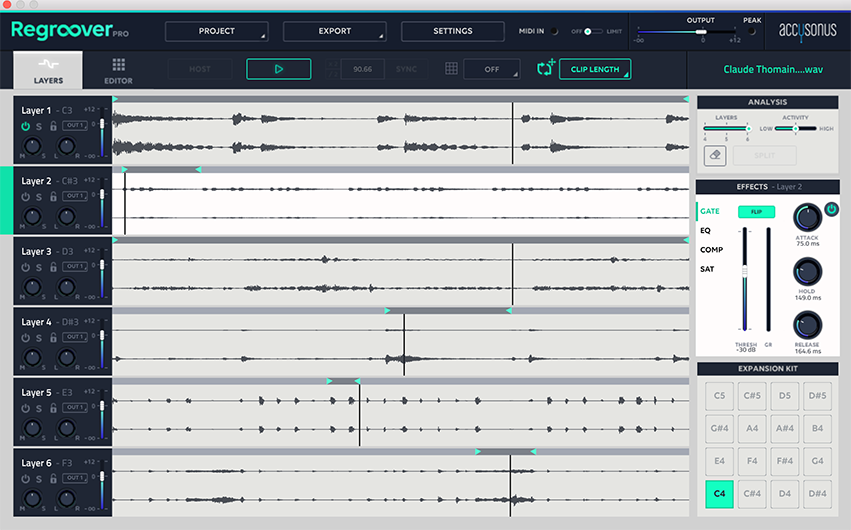
Task: Click Layer 1 pan knob
Action: (66, 145)
